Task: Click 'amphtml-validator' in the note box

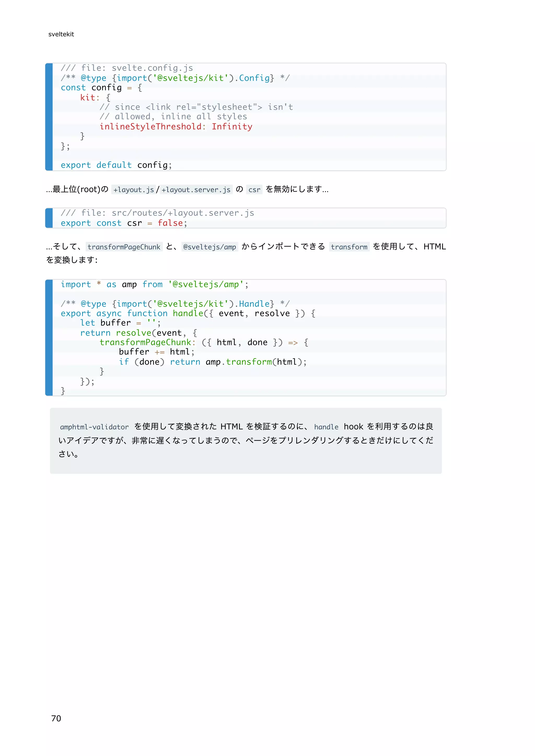Action: 94,427
